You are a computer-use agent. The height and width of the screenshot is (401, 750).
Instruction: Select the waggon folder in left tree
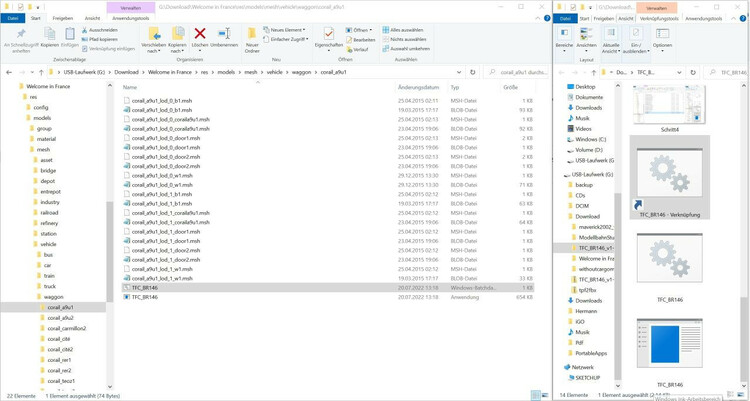click(53, 297)
